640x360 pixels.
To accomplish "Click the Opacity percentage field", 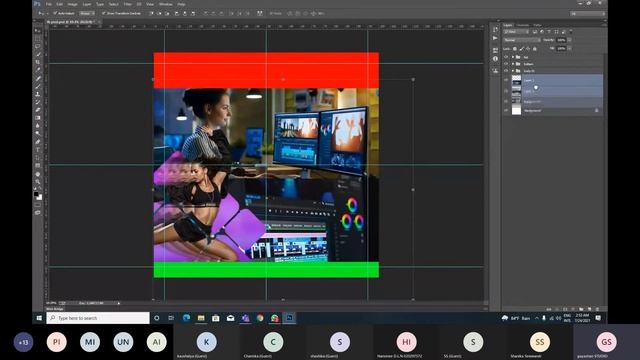I will pos(561,40).
